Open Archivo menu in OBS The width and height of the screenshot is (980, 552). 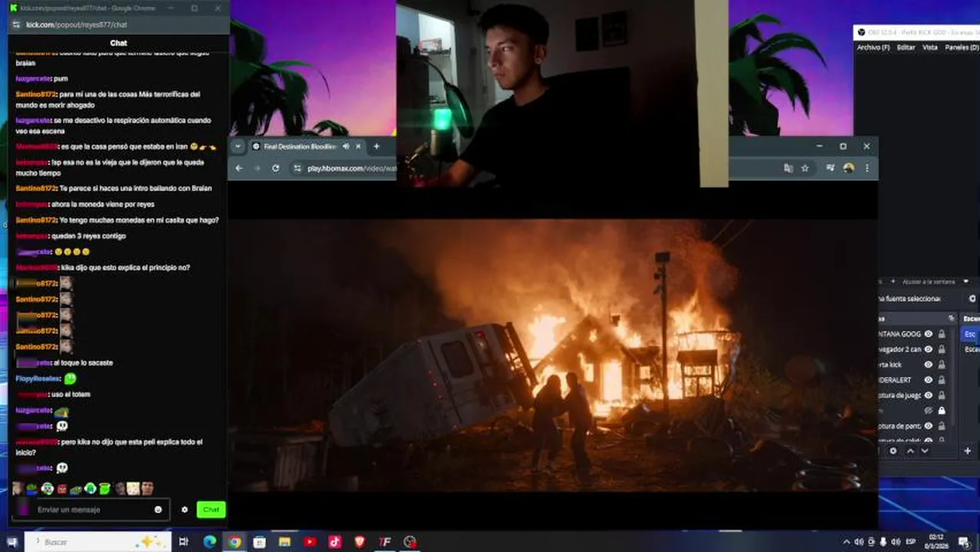tap(873, 48)
